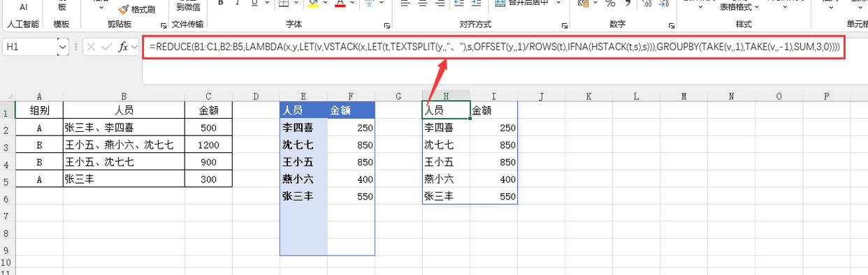Image resolution: width=868 pixels, height=275 pixels.
Task: Select column header P
Action: click(x=826, y=96)
